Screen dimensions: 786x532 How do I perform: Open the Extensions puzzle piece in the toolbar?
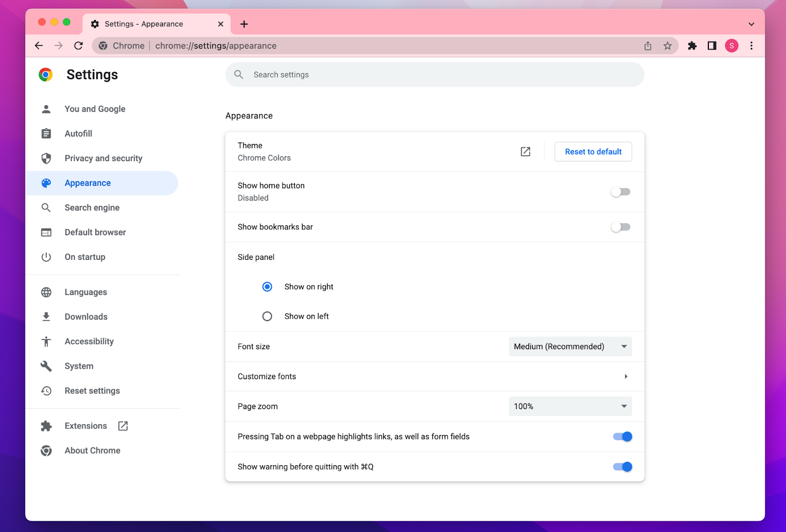[x=692, y=46]
